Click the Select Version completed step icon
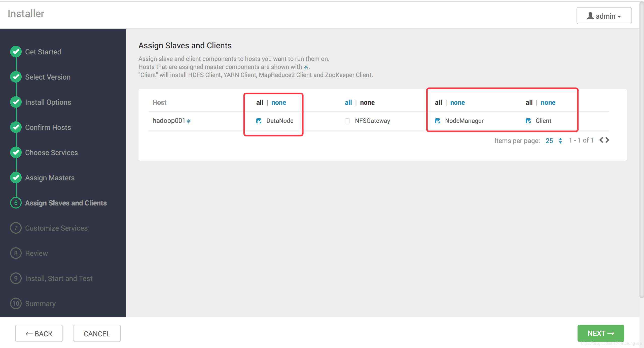Viewport: 644px width, 348px height. (16, 77)
